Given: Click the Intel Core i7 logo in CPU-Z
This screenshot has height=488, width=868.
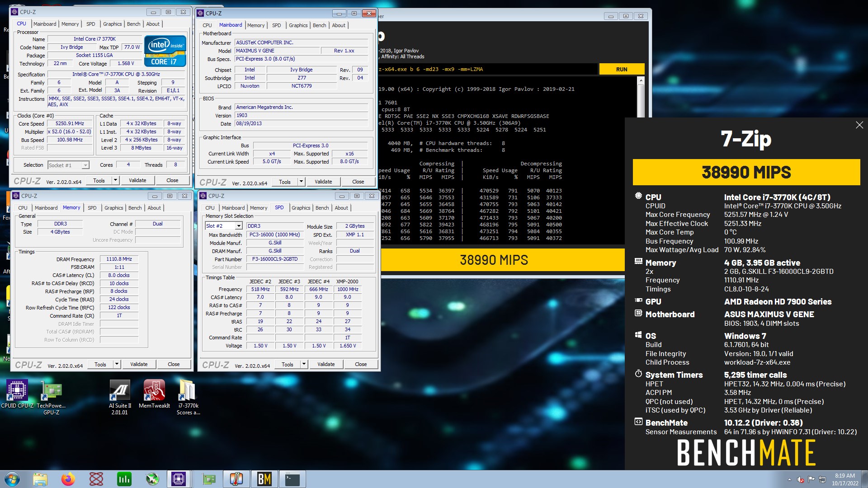Looking at the screenshot, I should tap(165, 51).
